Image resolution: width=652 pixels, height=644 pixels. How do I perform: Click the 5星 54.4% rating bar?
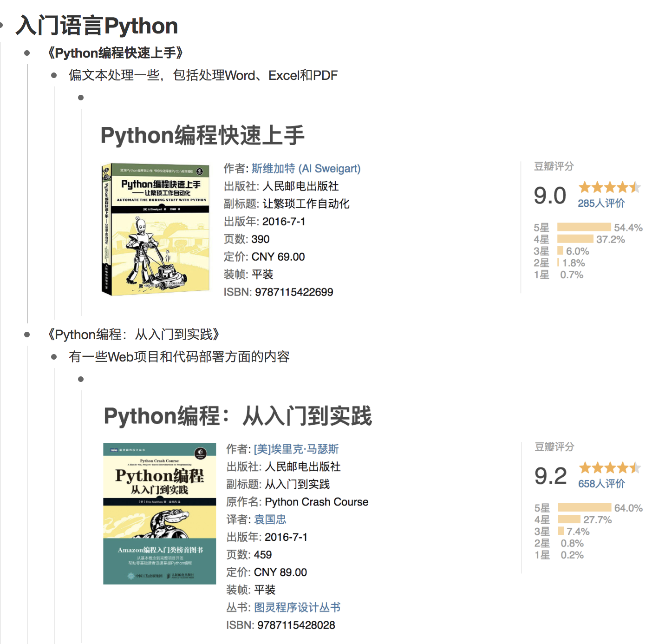click(584, 227)
